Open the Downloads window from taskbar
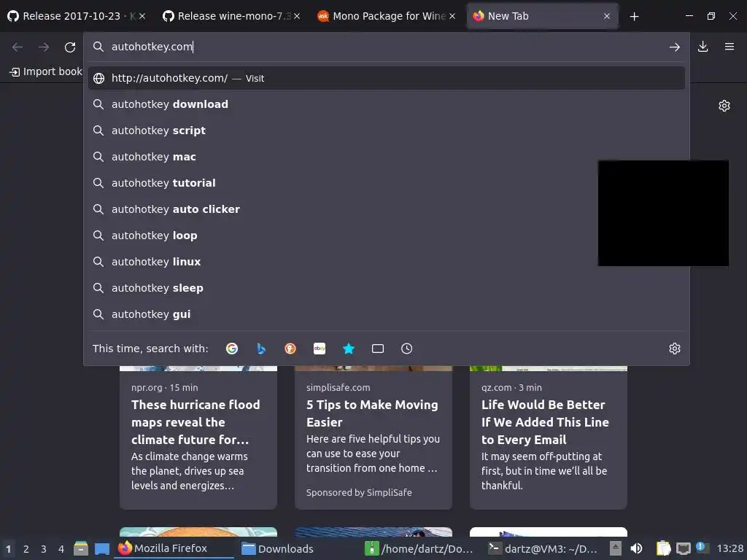The width and height of the screenshot is (747, 560). [278, 549]
